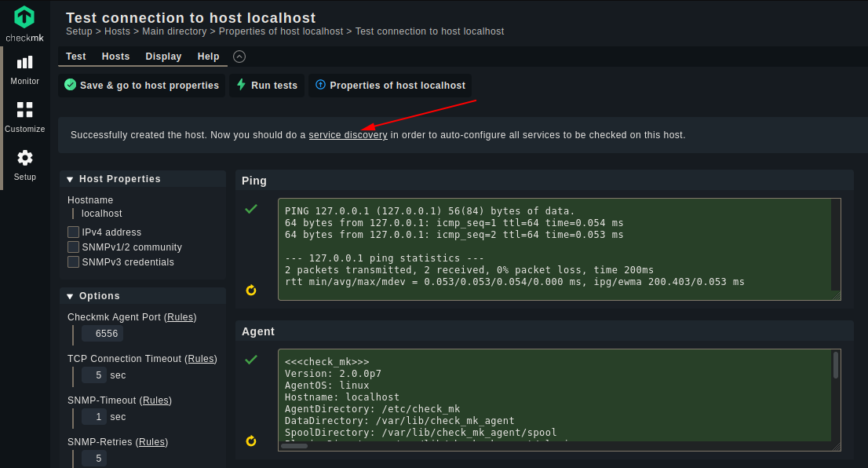Click the Agent test reload icon
868x468 pixels.
tap(251, 441)
